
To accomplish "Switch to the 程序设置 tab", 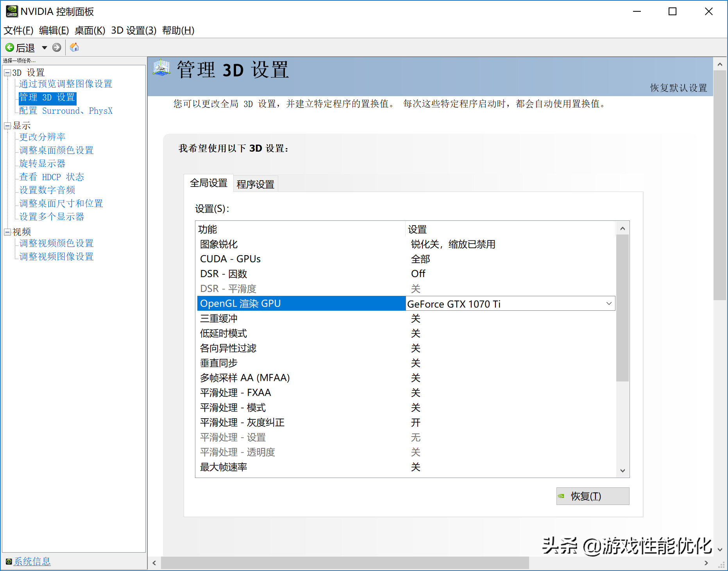I will (255, 184).
